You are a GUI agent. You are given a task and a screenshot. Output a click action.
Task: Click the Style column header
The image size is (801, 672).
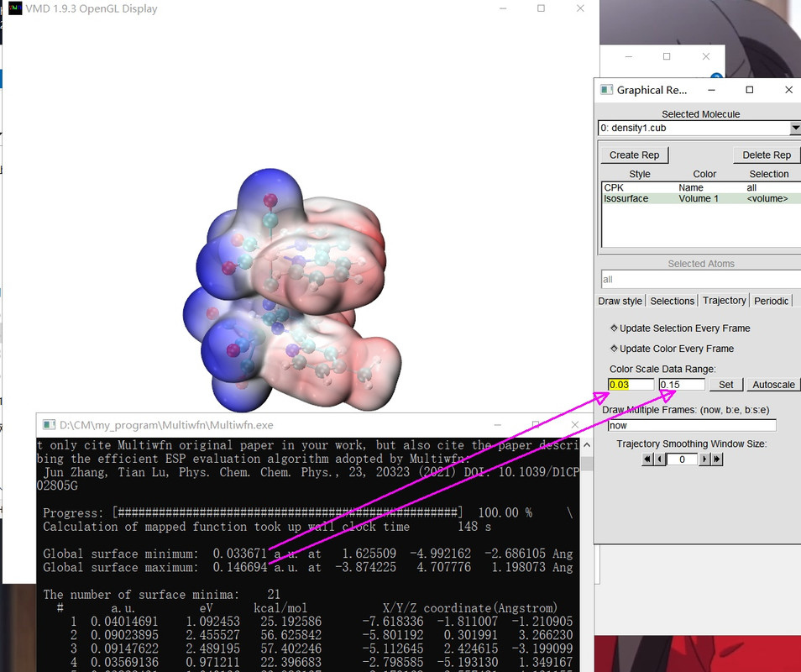[640, 174]
